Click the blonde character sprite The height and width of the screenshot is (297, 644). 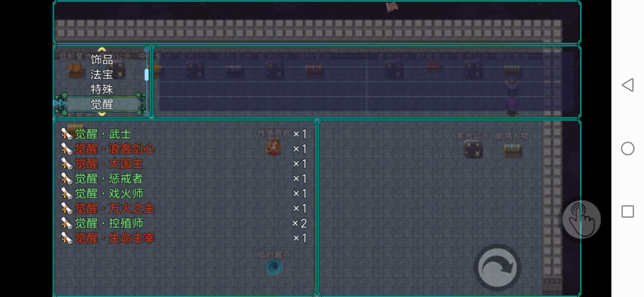click(274, 147)
